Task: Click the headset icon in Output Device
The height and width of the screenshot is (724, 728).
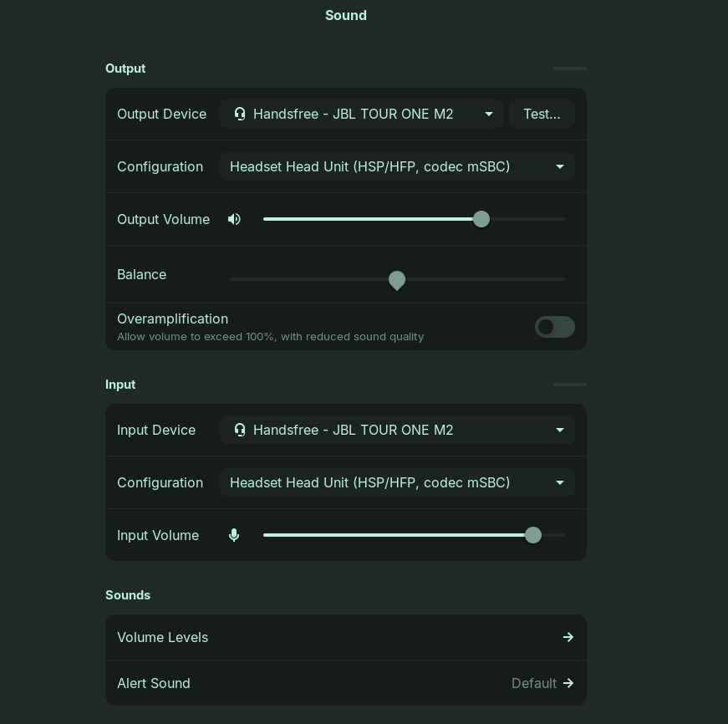Action: point(240,114)
